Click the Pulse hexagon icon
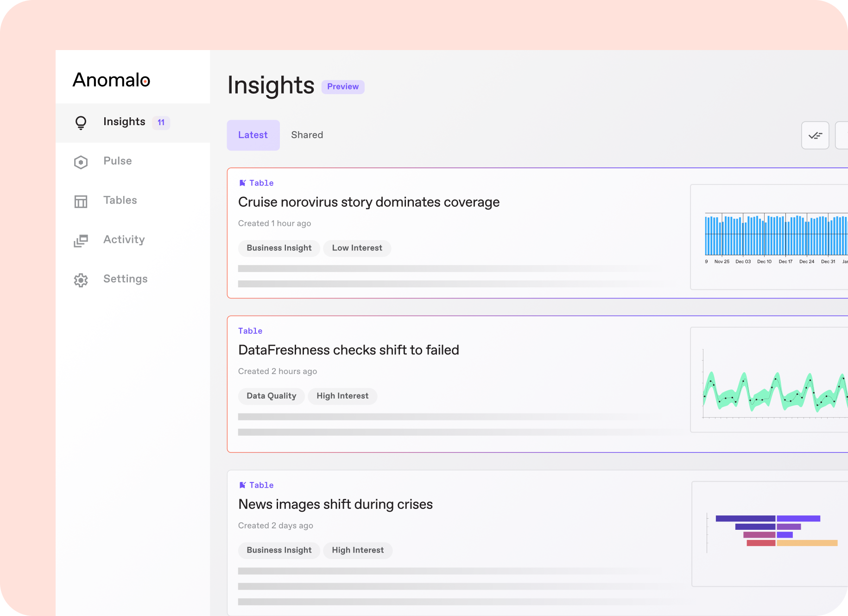848x616 pixels. click(81, 162)
